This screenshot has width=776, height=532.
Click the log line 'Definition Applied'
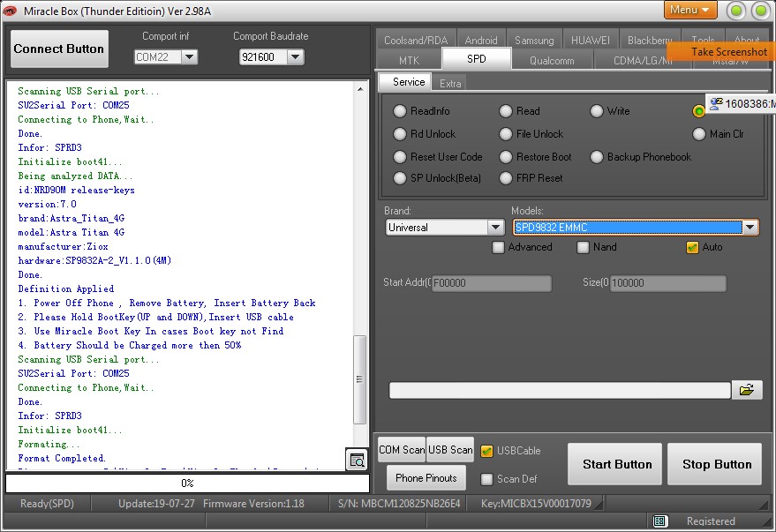point(66,288)
